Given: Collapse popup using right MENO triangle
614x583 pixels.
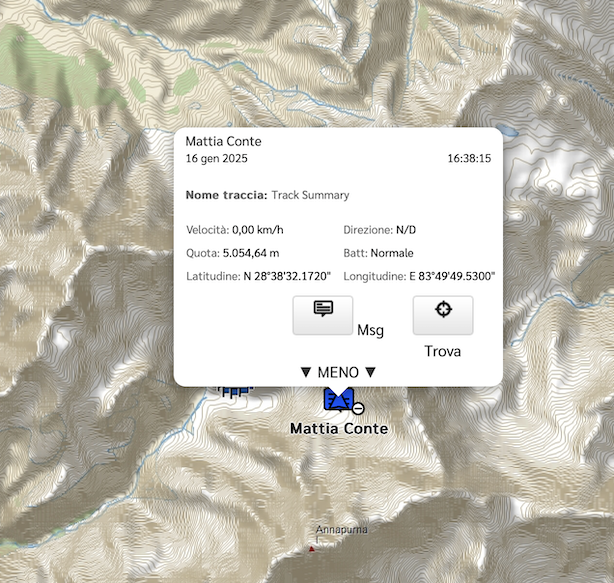Looking at the screenshot, I should 370,372.
